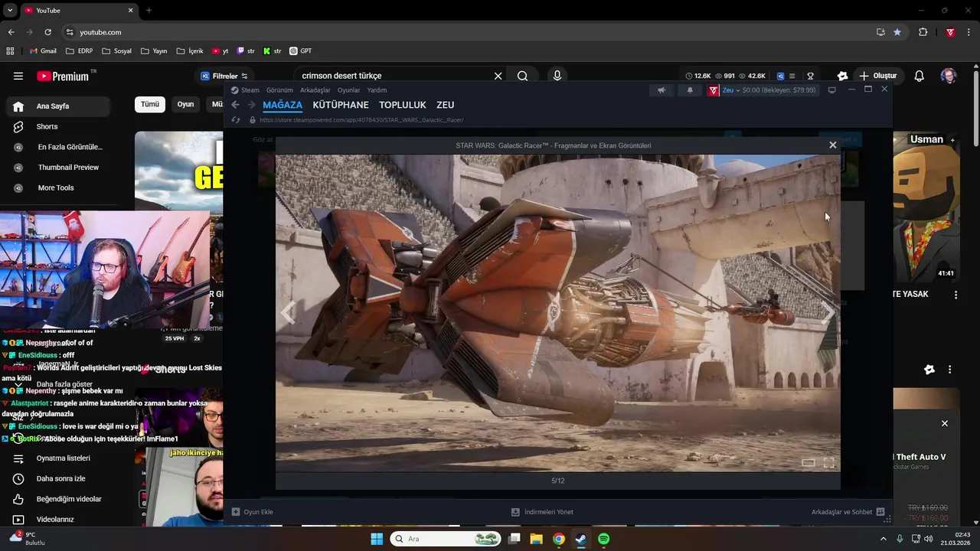This screenshot has width=980, height=551.
Task: Close the Steam screenshot viewer overlay
Action: click(832, 145)
